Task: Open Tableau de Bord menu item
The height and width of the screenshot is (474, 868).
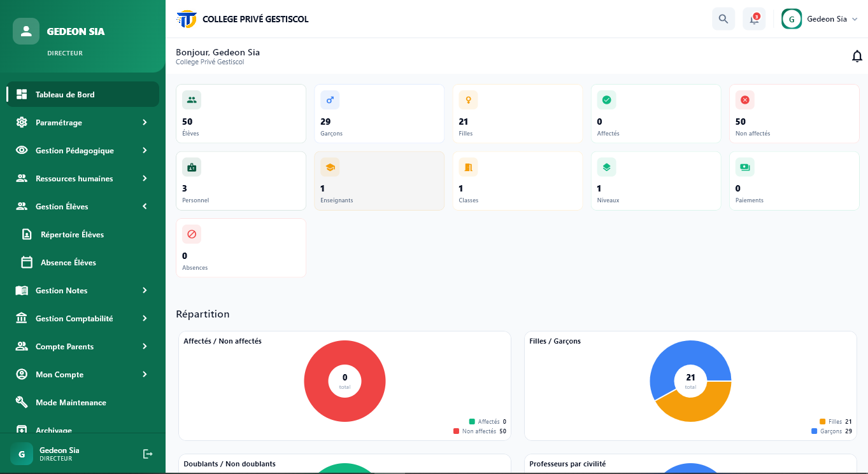Action: click(83, 94)
